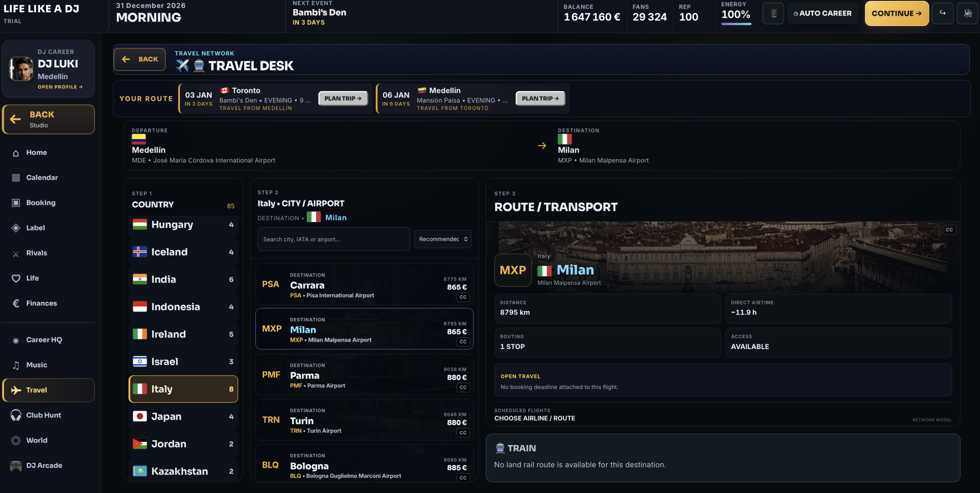This screenshot has height=493, width=980.
Task: Open Home via the house icon
Action: tap(48, 152)
